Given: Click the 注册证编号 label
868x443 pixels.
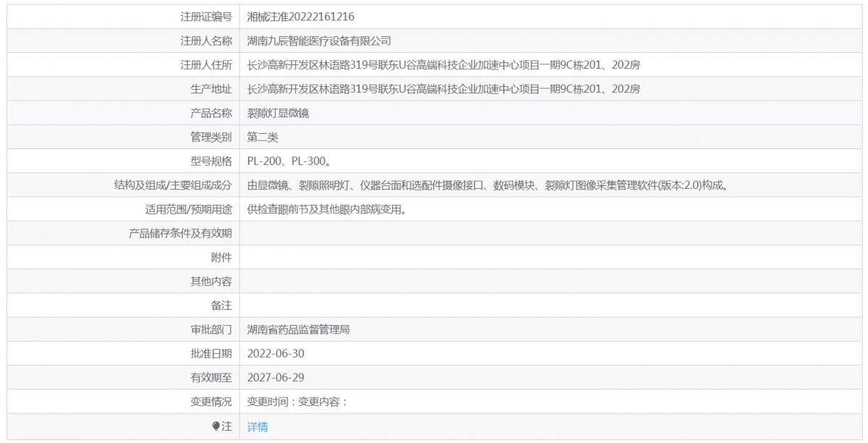Looking at the screenshot, I should pos(206,17).
